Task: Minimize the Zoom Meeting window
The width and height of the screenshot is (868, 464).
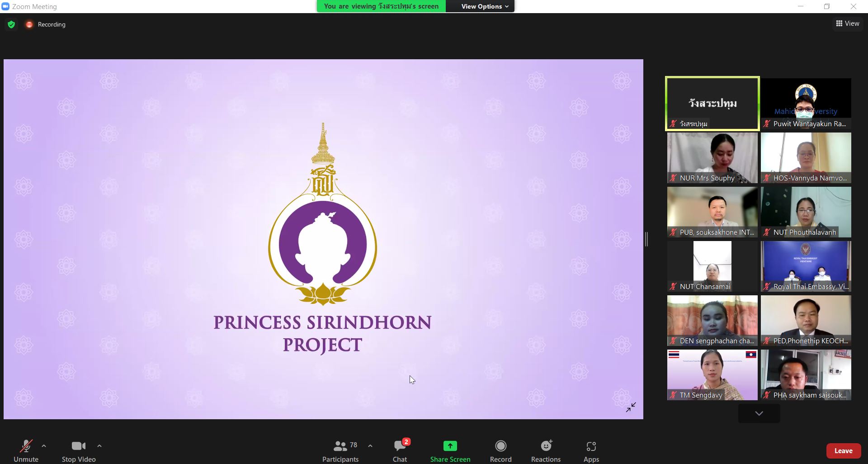Action: [x=801, y=6]
